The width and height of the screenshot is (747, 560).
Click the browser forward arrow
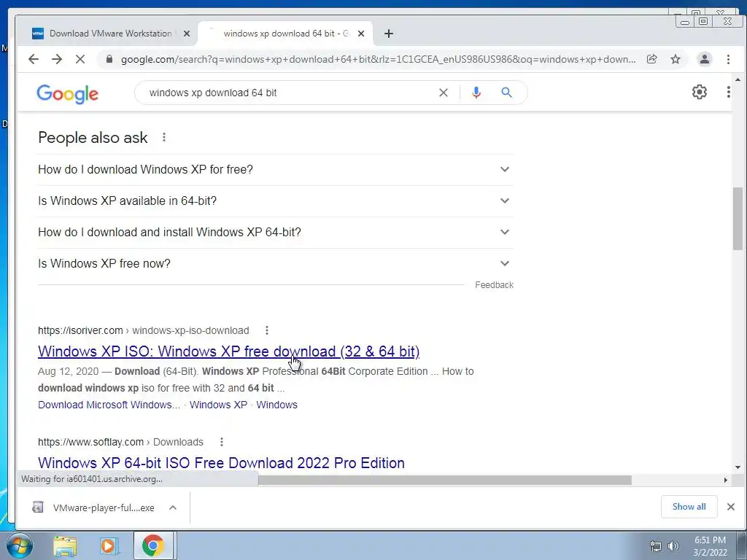tap(57, 59)
